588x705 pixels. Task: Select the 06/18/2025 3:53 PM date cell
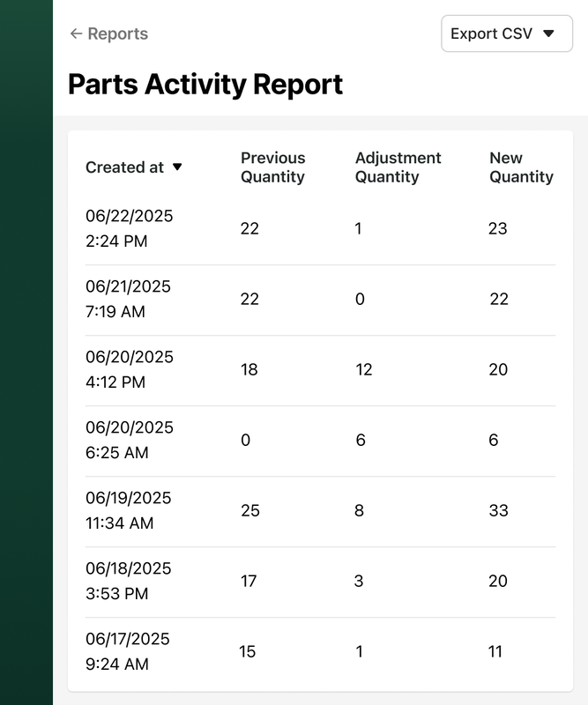(128, 581)
